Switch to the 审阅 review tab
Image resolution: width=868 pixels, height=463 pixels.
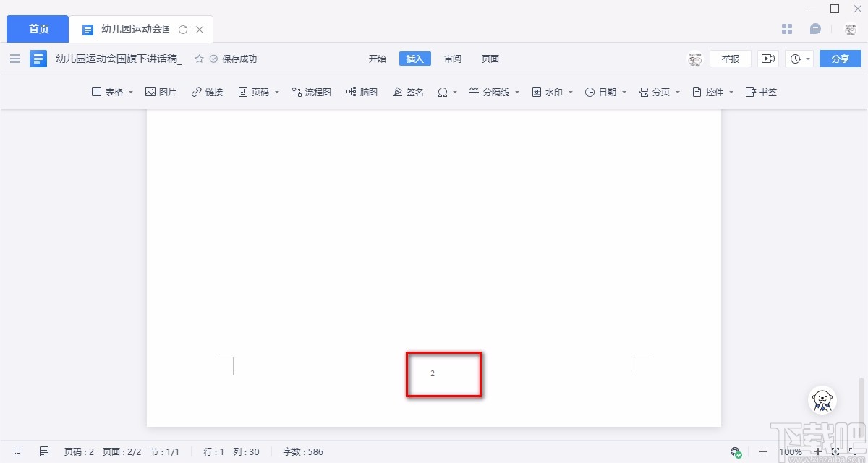click(x=452, y=59)
